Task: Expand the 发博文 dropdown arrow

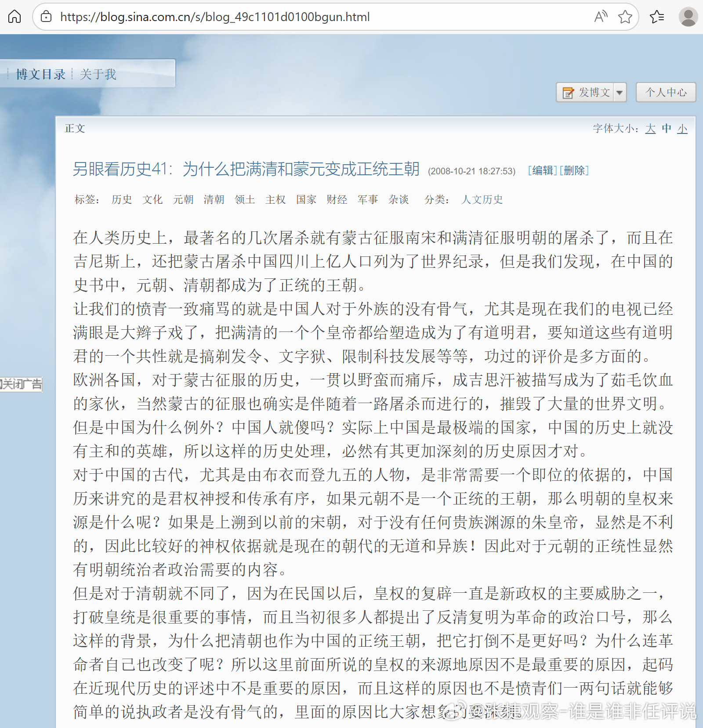Action: (x=620, y=92)
